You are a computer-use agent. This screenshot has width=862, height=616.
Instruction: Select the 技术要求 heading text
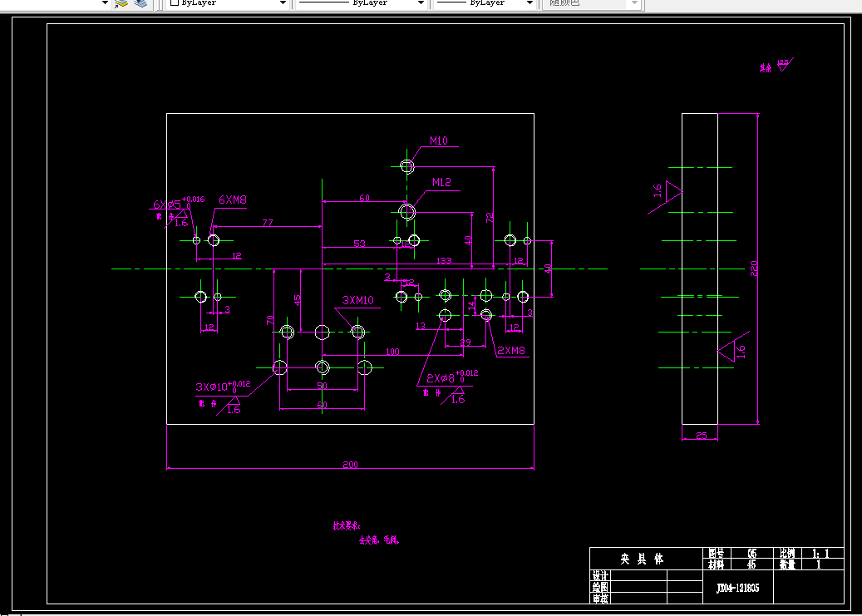(346, 525)
